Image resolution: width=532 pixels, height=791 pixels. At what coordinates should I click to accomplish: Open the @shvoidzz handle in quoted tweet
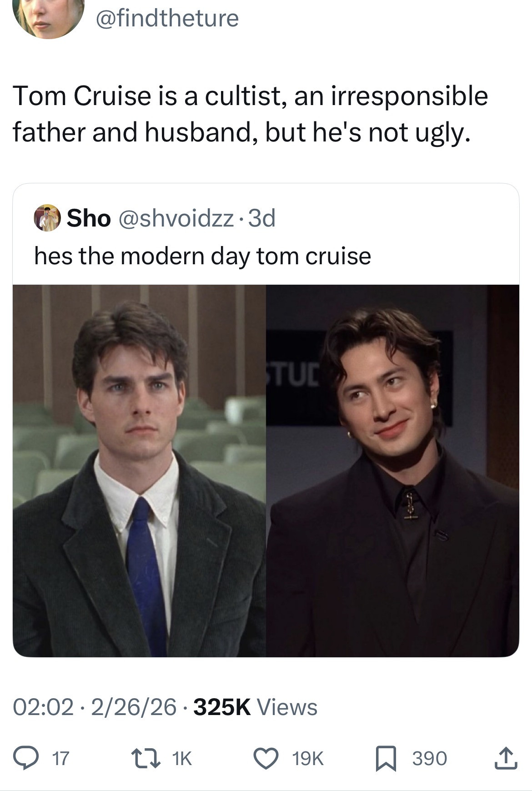[x=176, y=219]
